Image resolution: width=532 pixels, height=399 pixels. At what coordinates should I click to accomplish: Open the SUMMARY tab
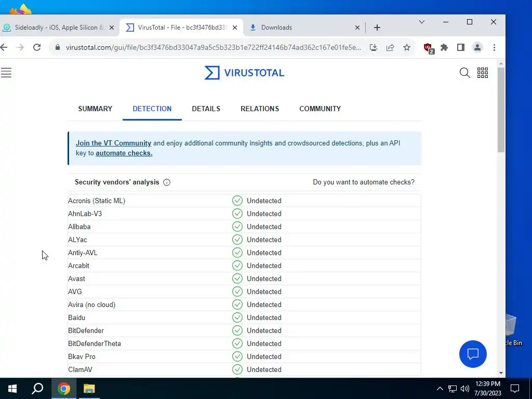(x=95, y=109)
